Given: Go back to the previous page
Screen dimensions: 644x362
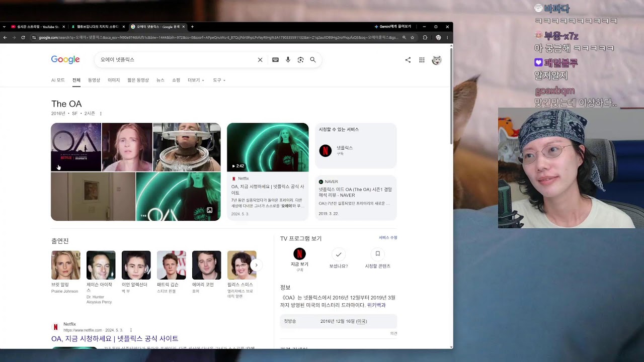Looking at the screenshot, I should click(5, 37).
